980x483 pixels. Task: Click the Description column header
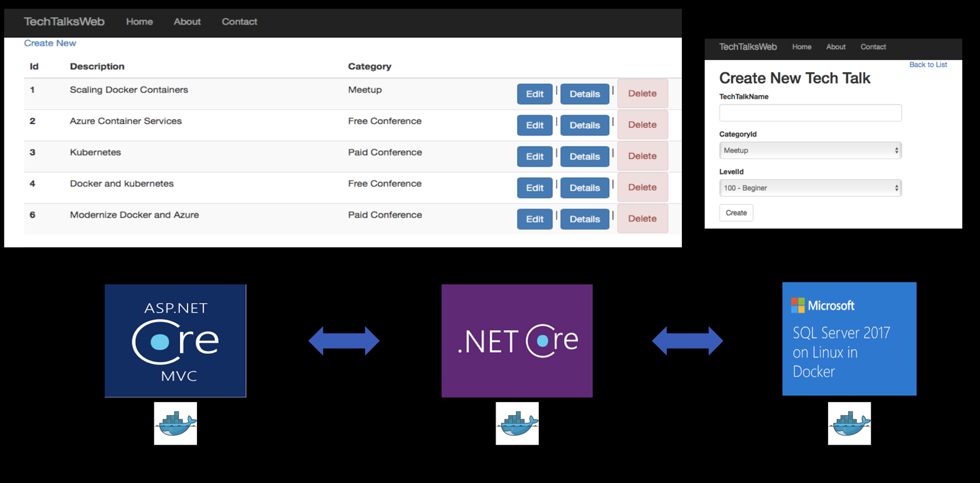pos(97,67)
